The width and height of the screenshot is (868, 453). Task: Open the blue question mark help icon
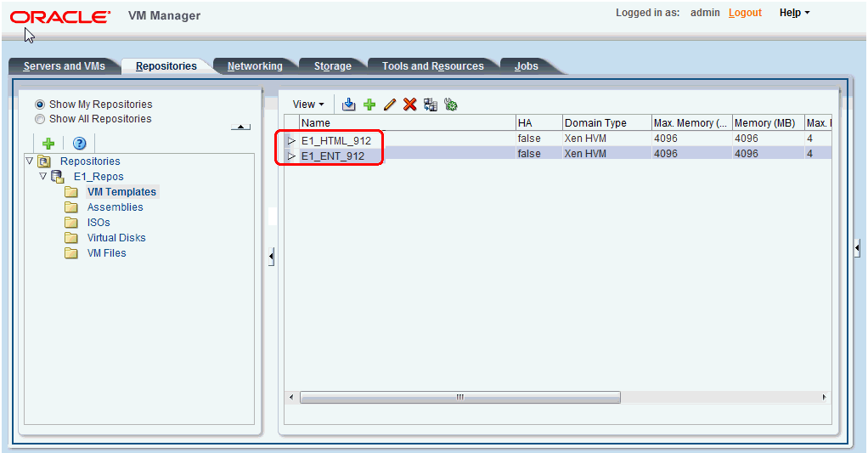click(80, 144)
